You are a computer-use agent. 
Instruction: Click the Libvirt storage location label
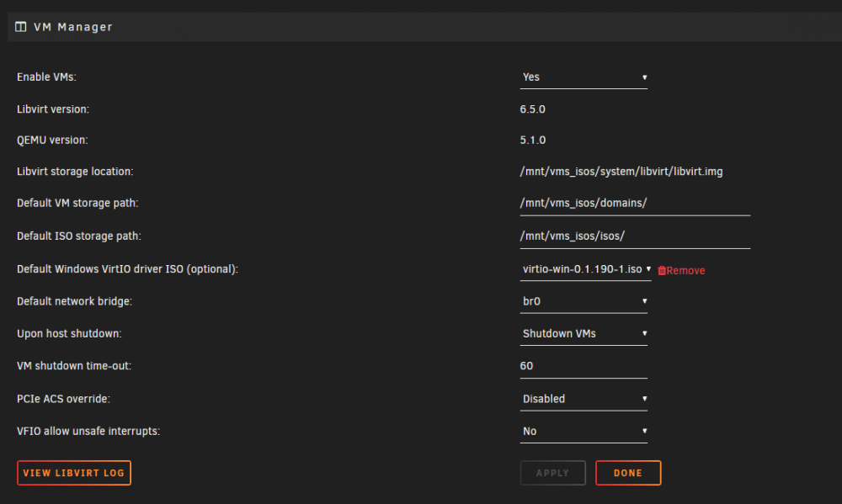point(75,172)
